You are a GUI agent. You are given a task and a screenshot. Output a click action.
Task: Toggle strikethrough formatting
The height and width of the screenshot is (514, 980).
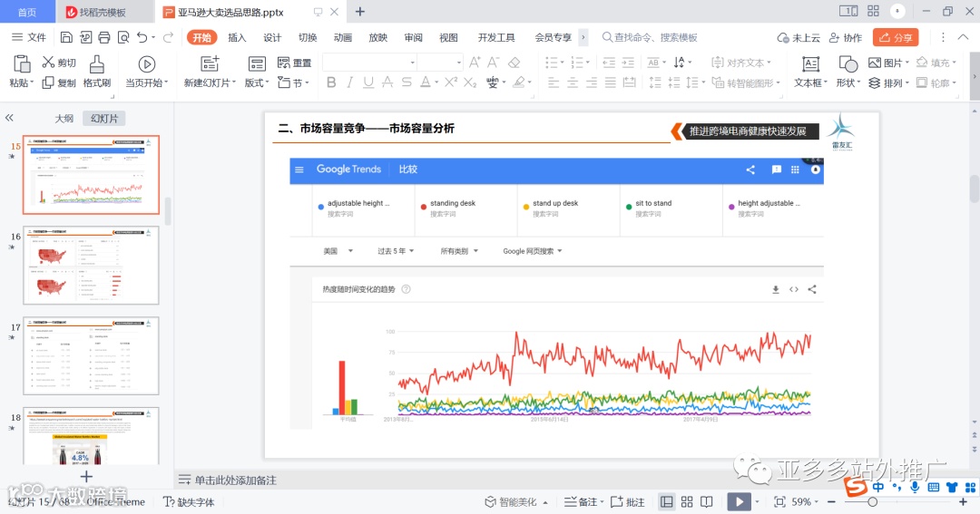407,82
